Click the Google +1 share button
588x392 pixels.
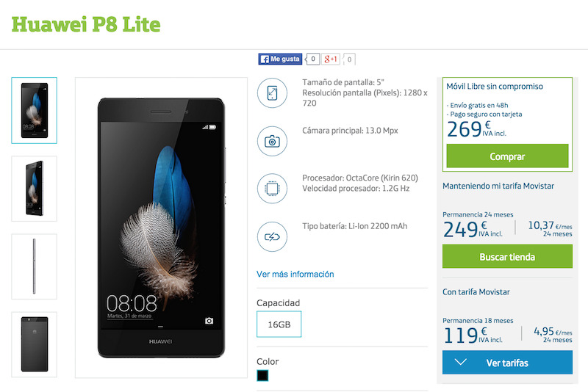tap(331, 59)
